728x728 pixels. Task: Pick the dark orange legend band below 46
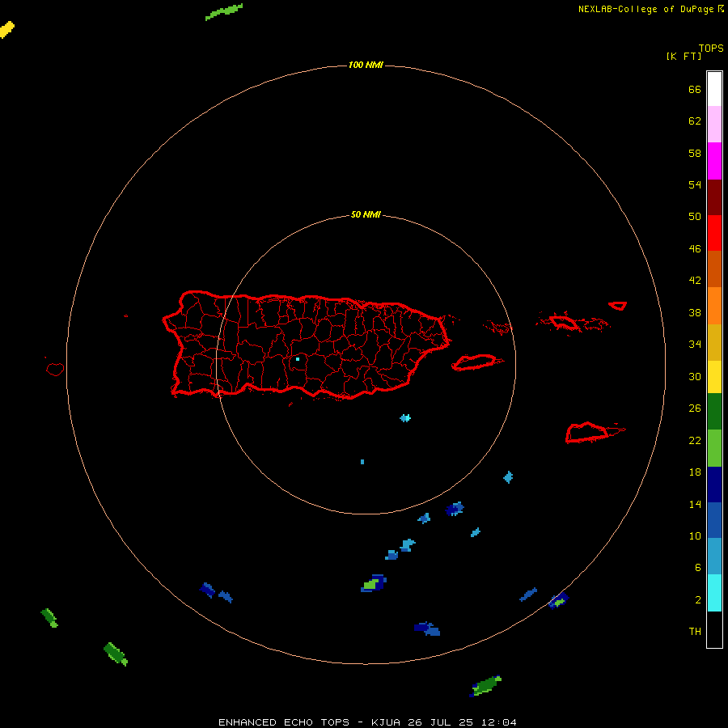[x=714, y=269]
